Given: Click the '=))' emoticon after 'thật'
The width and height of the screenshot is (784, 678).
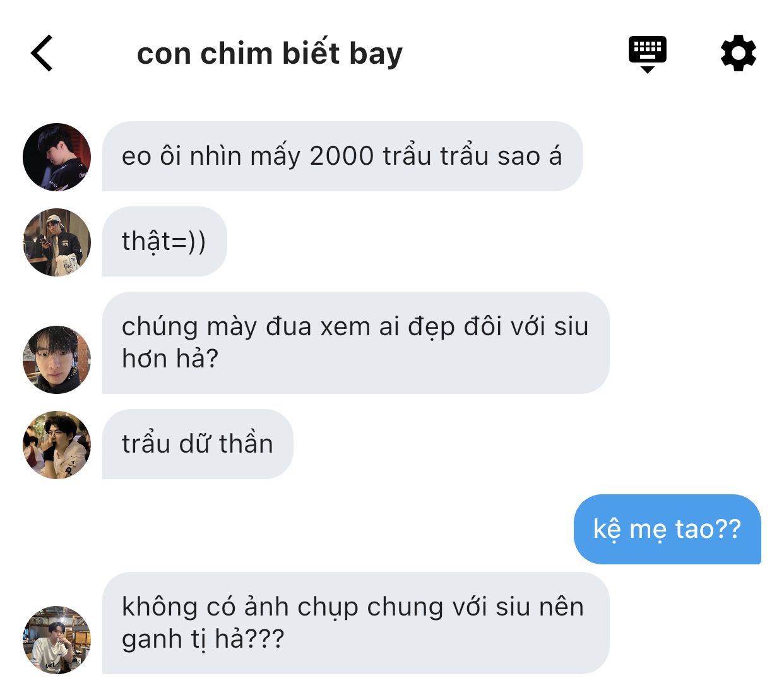Looking at the screenshot, I should (189, 242).
